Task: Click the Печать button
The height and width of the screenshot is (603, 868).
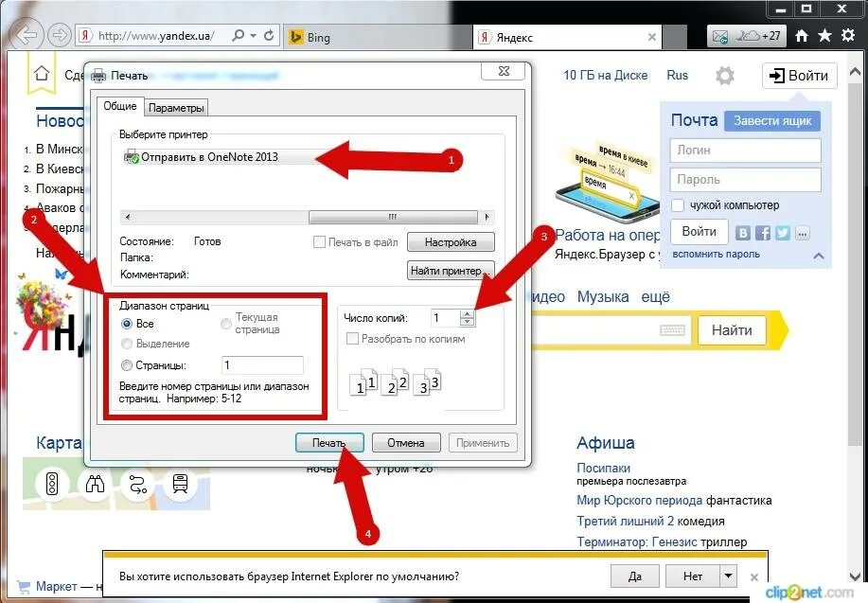Action: [x=329, y=443]
